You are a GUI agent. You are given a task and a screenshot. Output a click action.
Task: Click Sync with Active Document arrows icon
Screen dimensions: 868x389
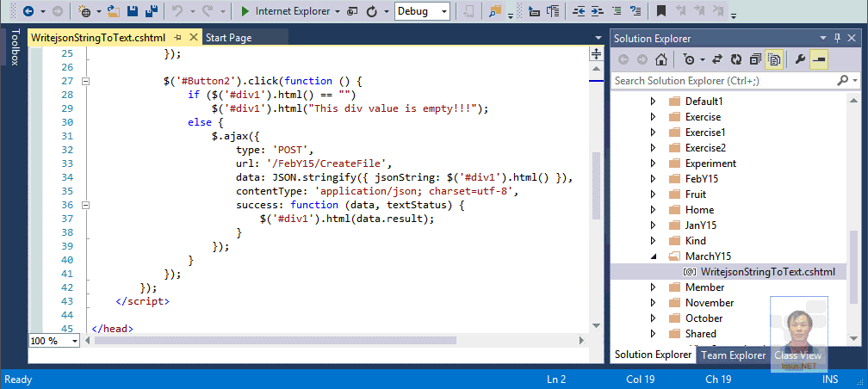[x=717, y=59]
